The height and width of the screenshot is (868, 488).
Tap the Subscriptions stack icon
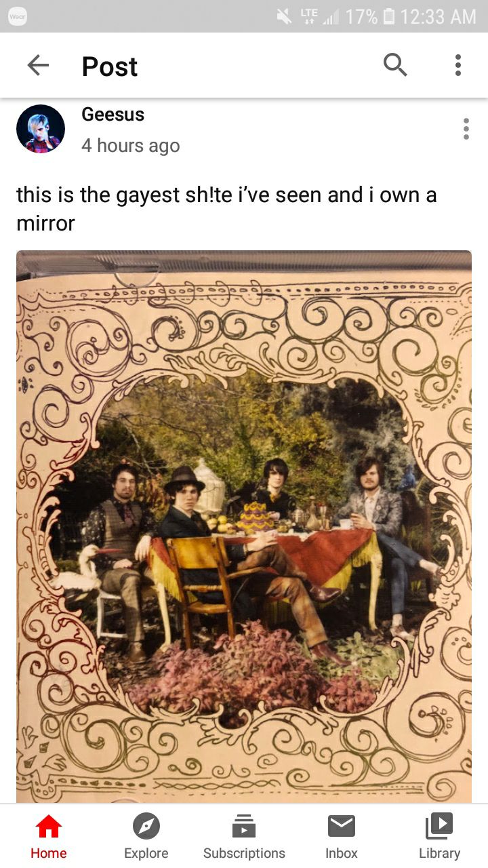coord(244,827)
